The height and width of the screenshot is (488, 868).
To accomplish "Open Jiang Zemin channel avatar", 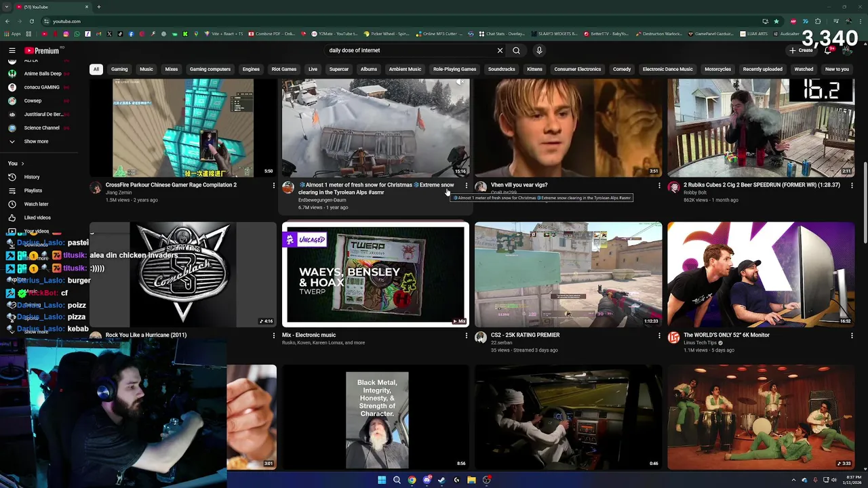I will tap(96, 188).
